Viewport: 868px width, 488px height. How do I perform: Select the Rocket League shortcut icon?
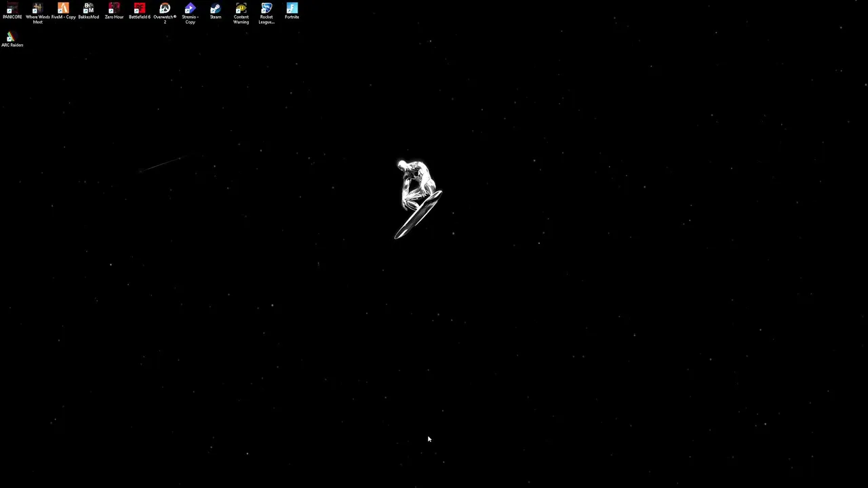(267, 13)
